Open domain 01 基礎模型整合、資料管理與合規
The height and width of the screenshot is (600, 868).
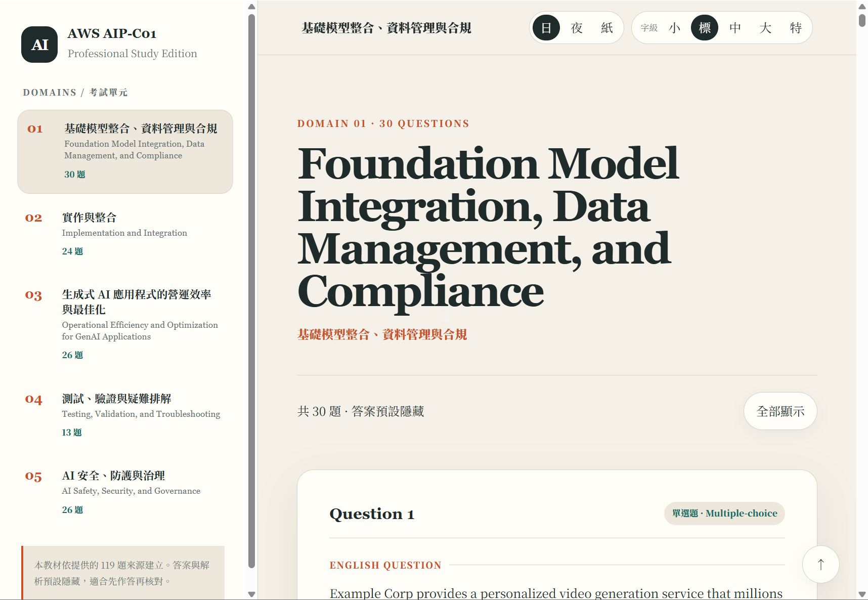click(125, 152)
